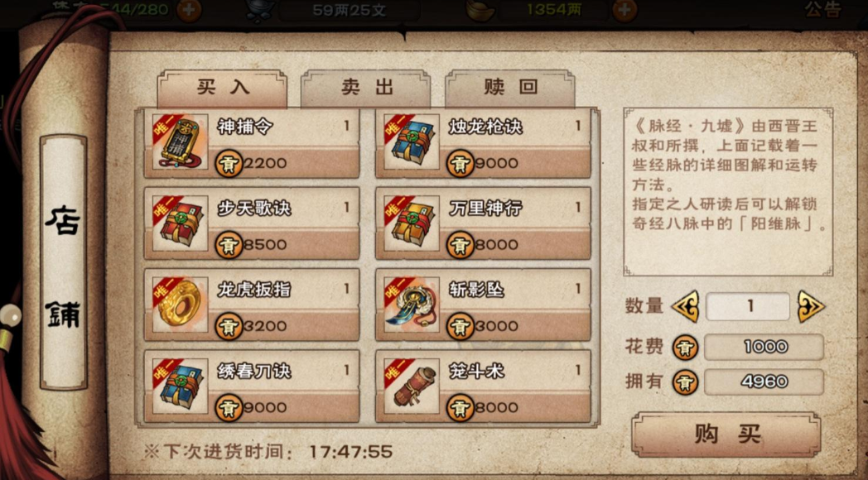Select the 买入 tab
The image size is (868, 480).
coord(222,88)
